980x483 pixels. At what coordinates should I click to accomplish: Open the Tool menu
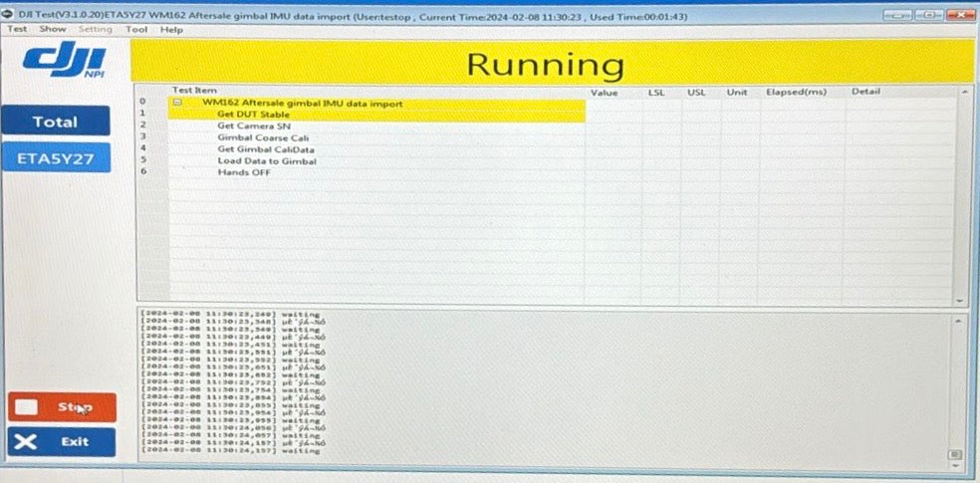(136, 30)
